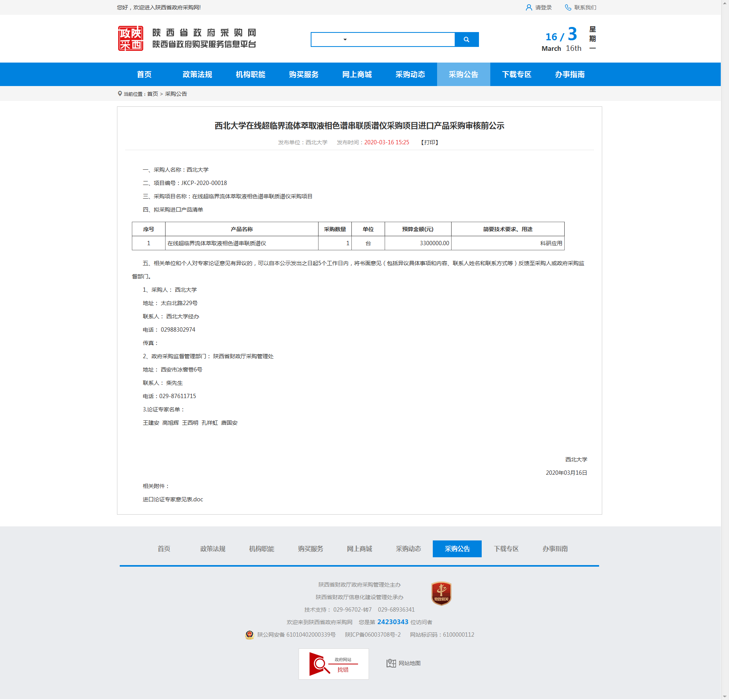The image size is (729, 700).
Task: Click footer 购买服务 link
Action: [311, 549]
